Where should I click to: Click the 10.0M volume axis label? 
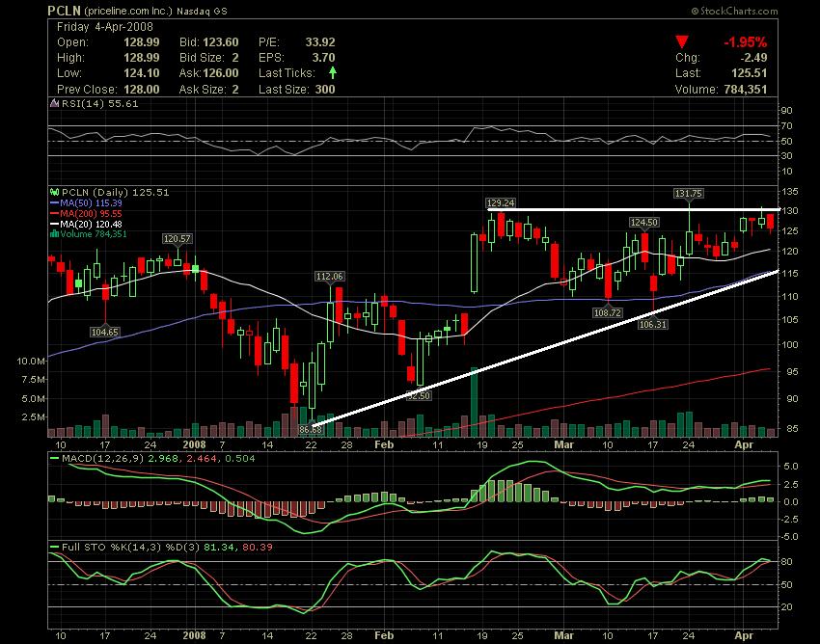[x=30, y=362]
